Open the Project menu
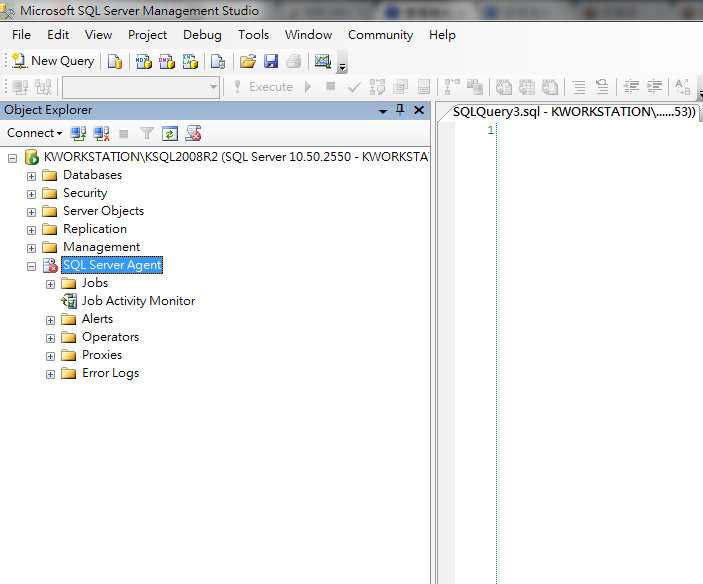The width and height of the screenshot is (703, 584). [148, 35]
